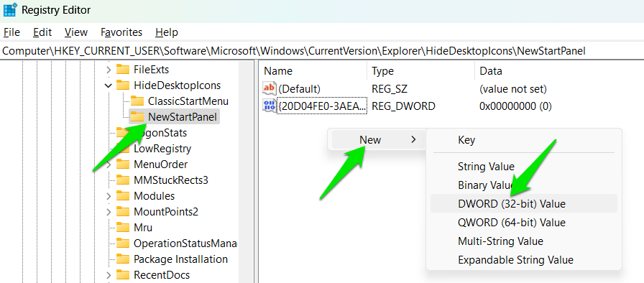Select the FileExts folder icon
This screenshot has height=283, width=644.
coord(123,70)
